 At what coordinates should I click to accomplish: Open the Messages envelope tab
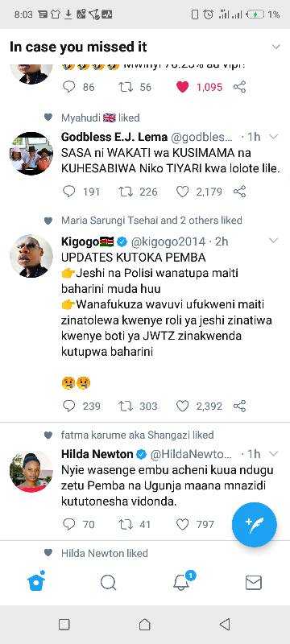(x=254, y=582)
